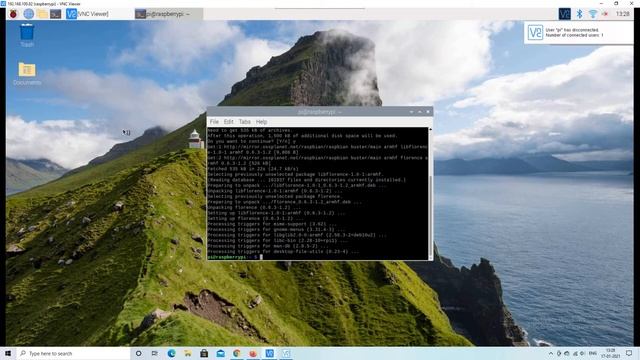Close the terminal window
The width and height of the screenshot is (640, 360).
[x=428, y=111]
